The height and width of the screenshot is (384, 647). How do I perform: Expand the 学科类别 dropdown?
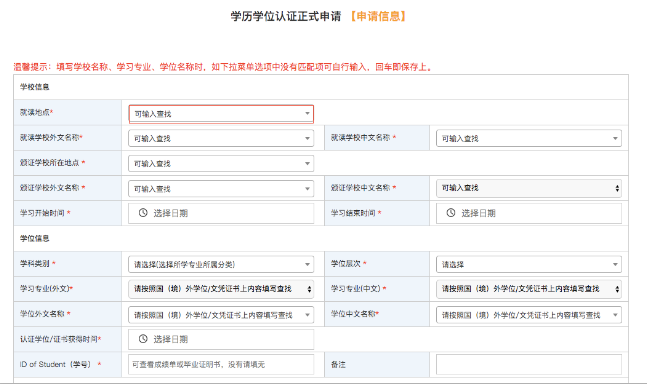[221, 264]
